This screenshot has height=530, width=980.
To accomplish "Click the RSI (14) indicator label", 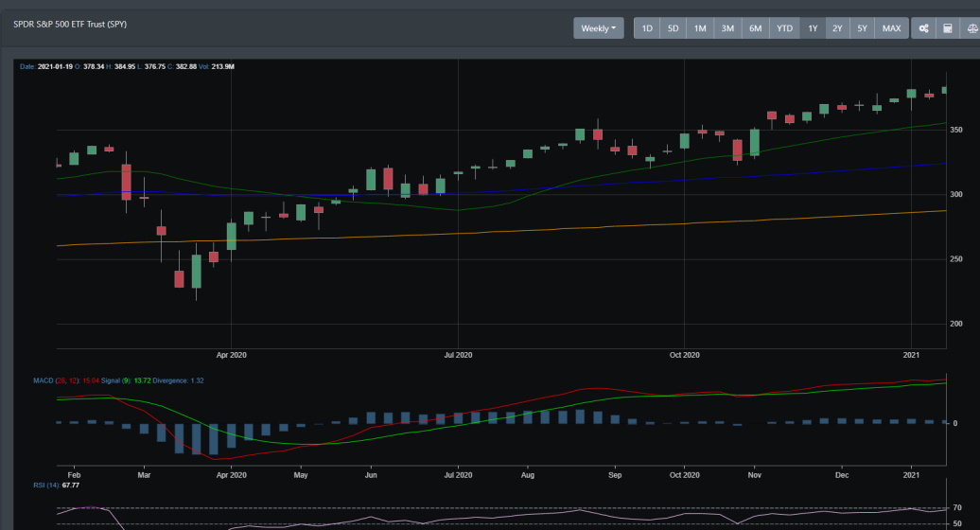I will [x=56, y=485].
